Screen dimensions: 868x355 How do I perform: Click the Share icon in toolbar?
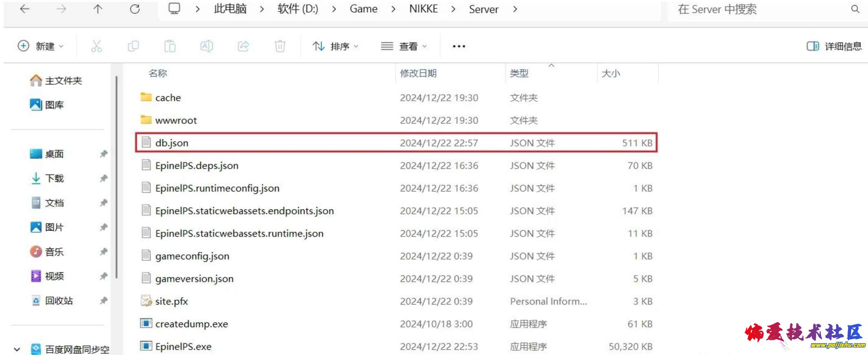(243, 46)
